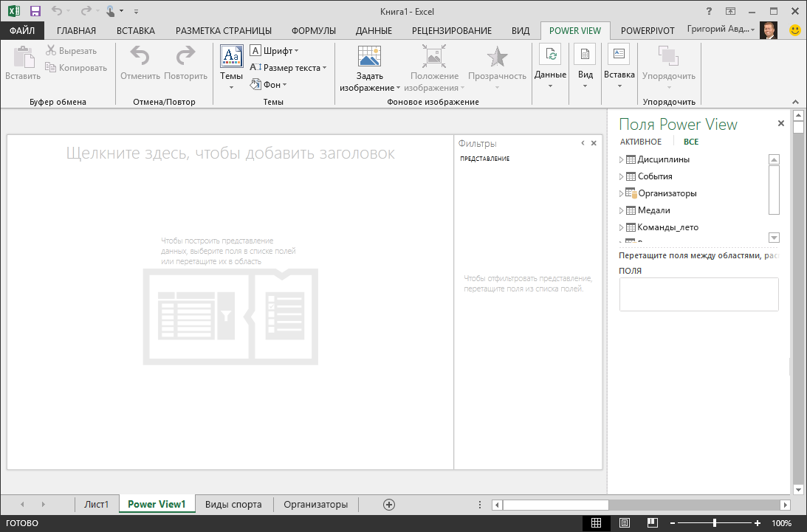Open the Темы themes gallery
Screen dimensions: 807x532
[232, 67]
